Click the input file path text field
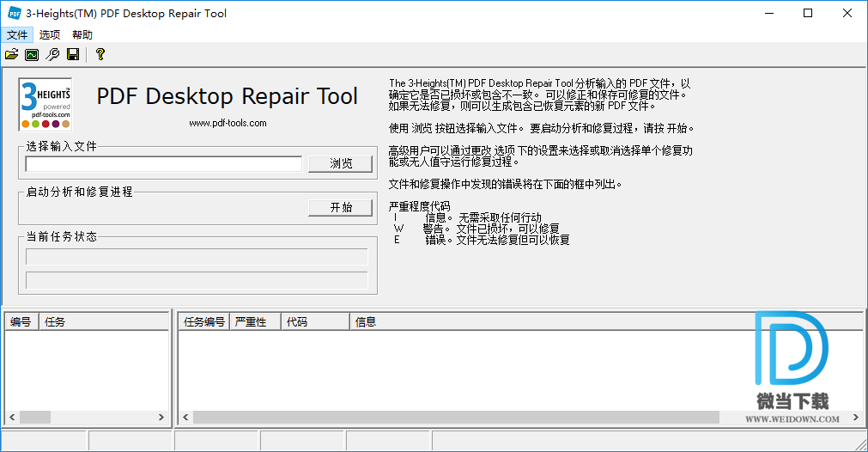868x452 pixels. pyautogui.click(x=164, y=164)
